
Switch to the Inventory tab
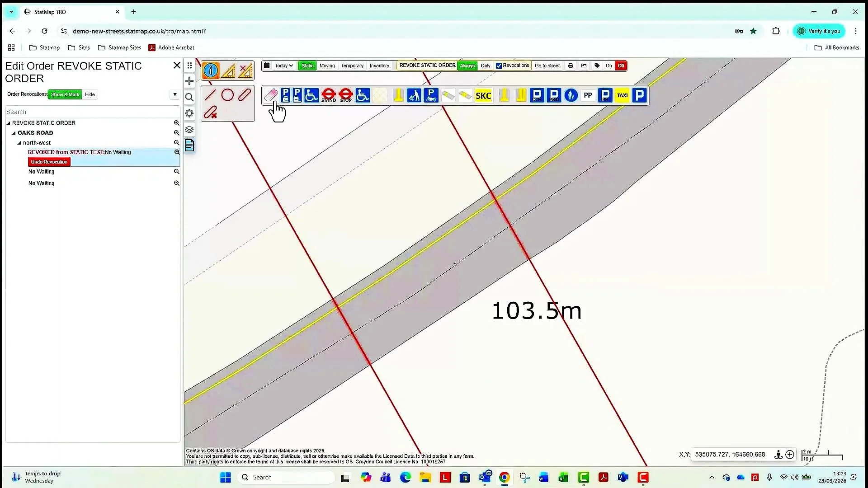click(x=379, y=66)
